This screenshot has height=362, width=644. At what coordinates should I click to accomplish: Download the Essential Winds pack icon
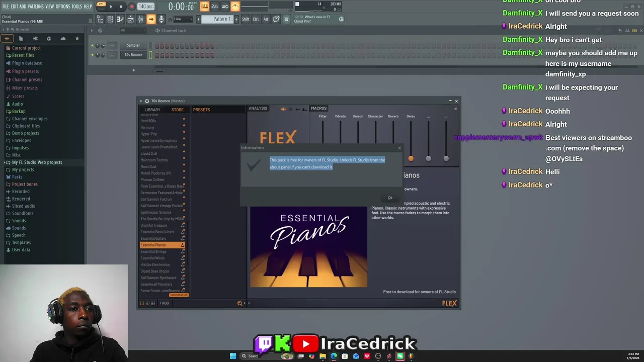click(x=183, y=258)
